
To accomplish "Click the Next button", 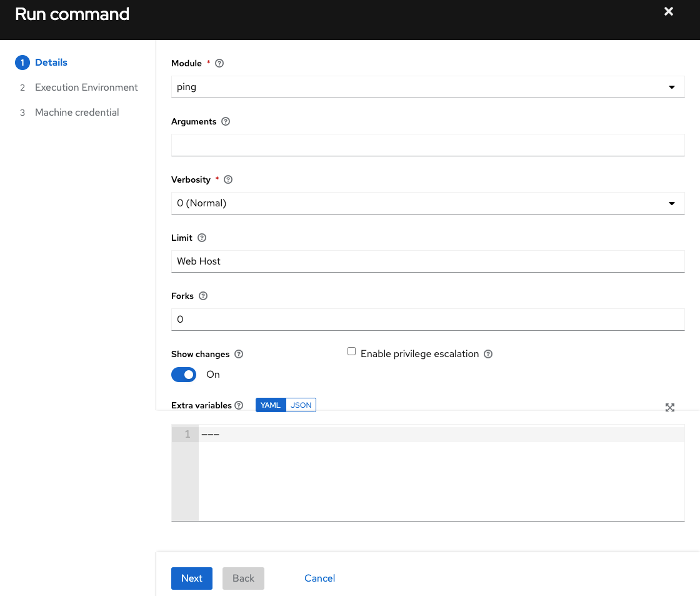I will click(x=191, y=578).
